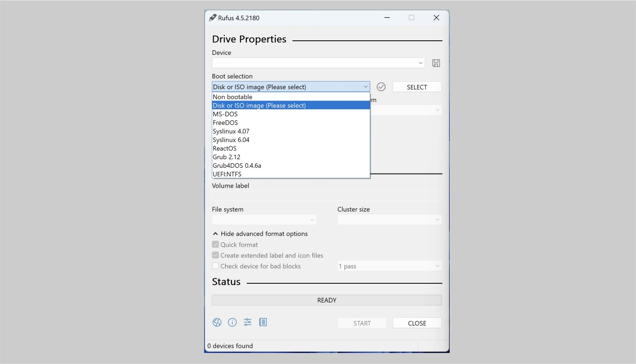Click the CLOSE button
The image size is (636, 364).
[417, 323]
